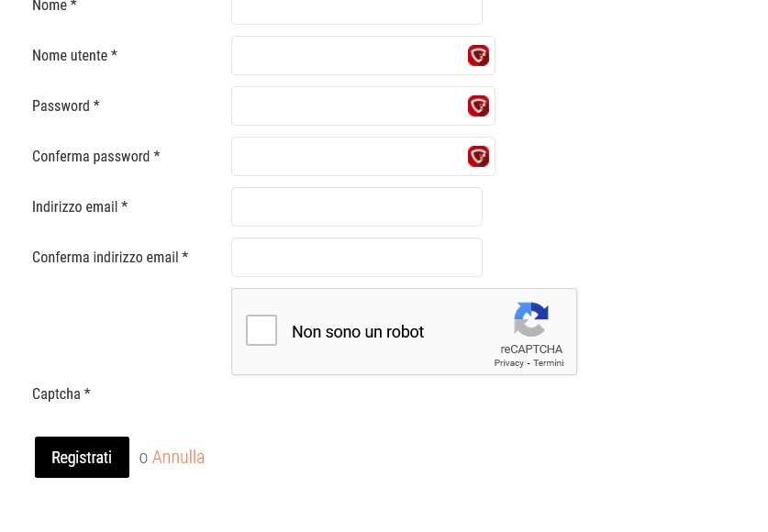The image size is (768, 532).
Task: Click the Registrati button
Action: click(x=82, y=457)
